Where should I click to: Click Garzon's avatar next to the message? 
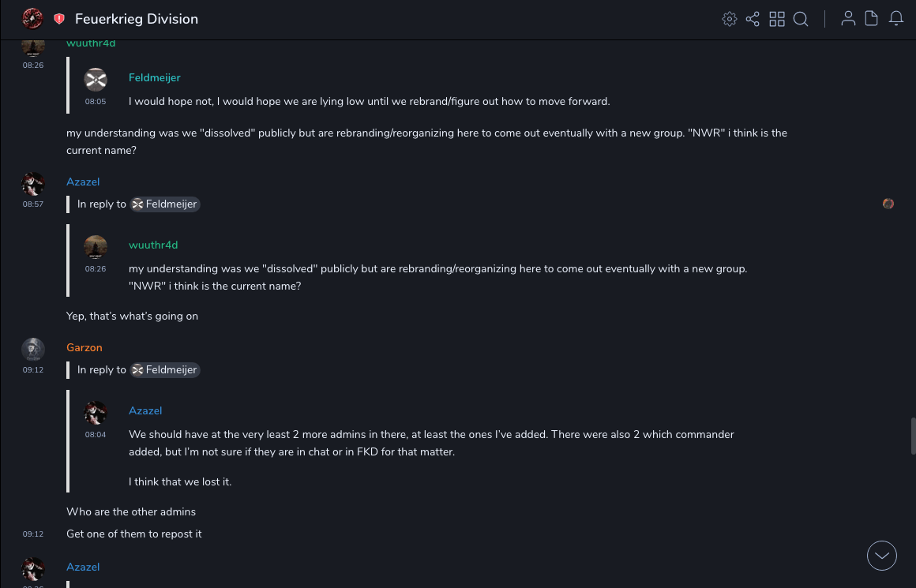(32, 349)
